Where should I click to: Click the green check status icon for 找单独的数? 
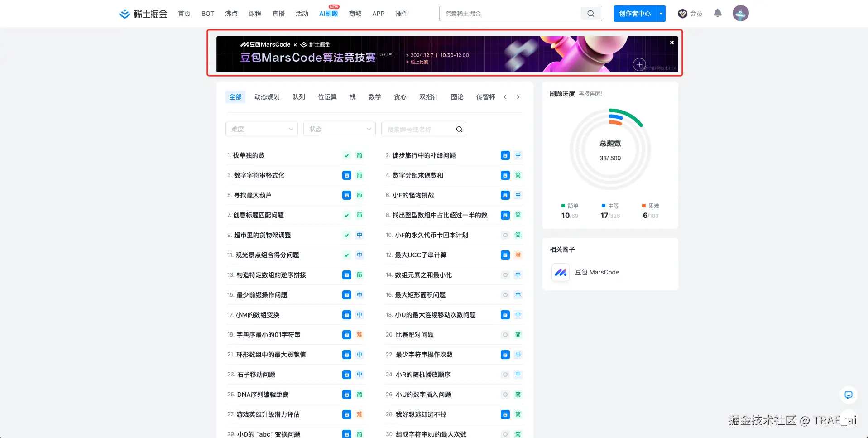point(347,155)
